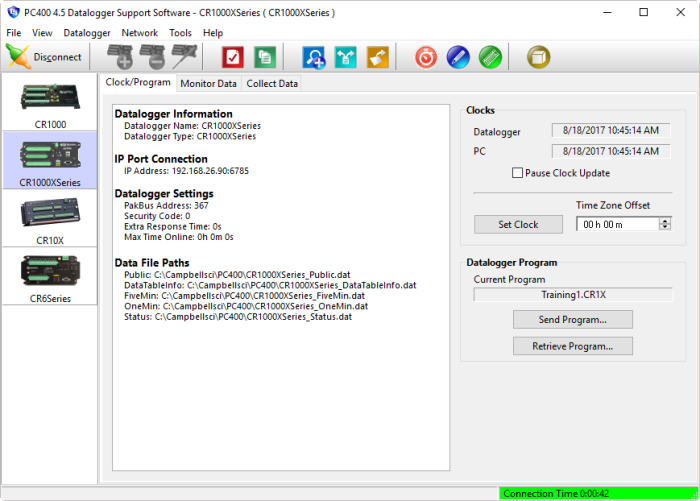Click the Disconnect toolbar button

tap(45, 57)
